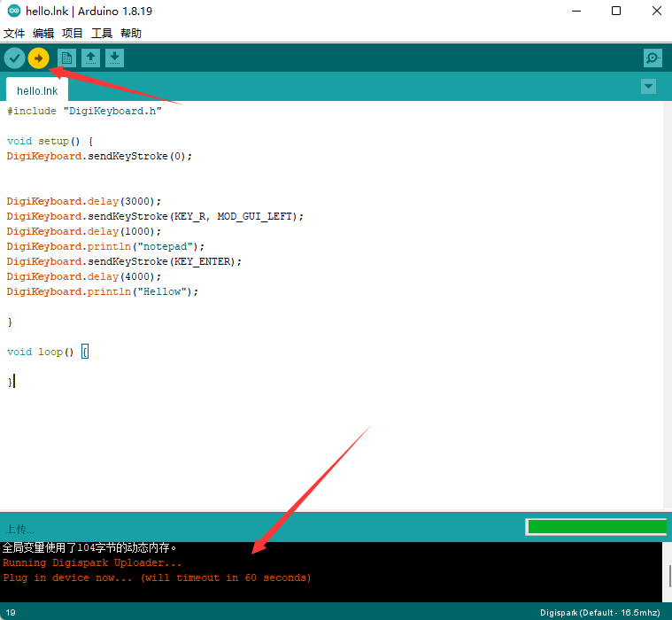Click the console output scrollbar
The image size is (672, 620).
[x=669, y=576]
